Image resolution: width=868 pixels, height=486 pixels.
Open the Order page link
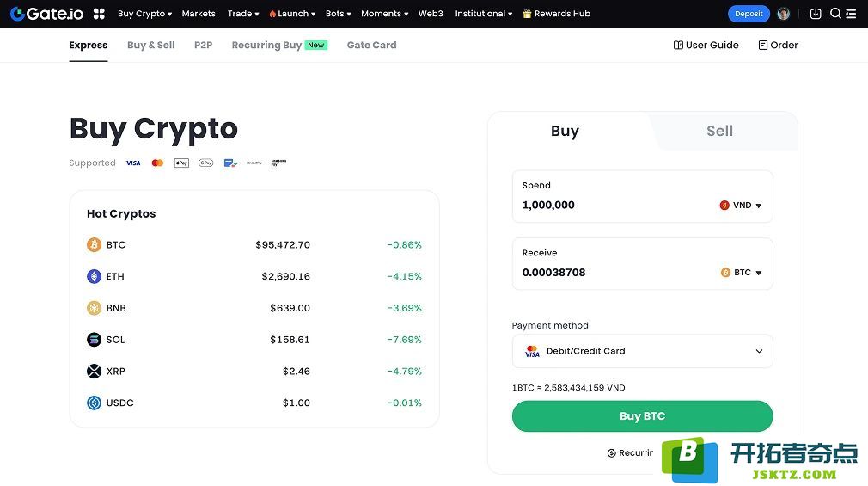pyautogui.click(x=778, y=45)
